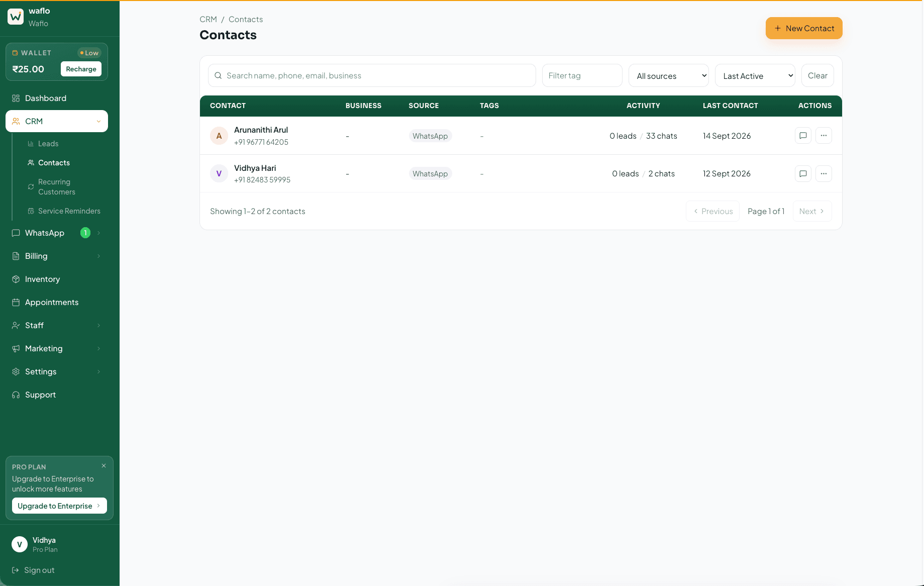Expand the WhatsApp menu chevron
Viewport: 924px width, 586px height.
[98, 233]
